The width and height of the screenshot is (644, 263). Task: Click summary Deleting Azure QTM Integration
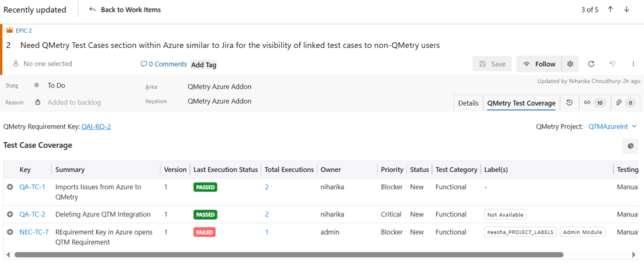tap(103, 215)
